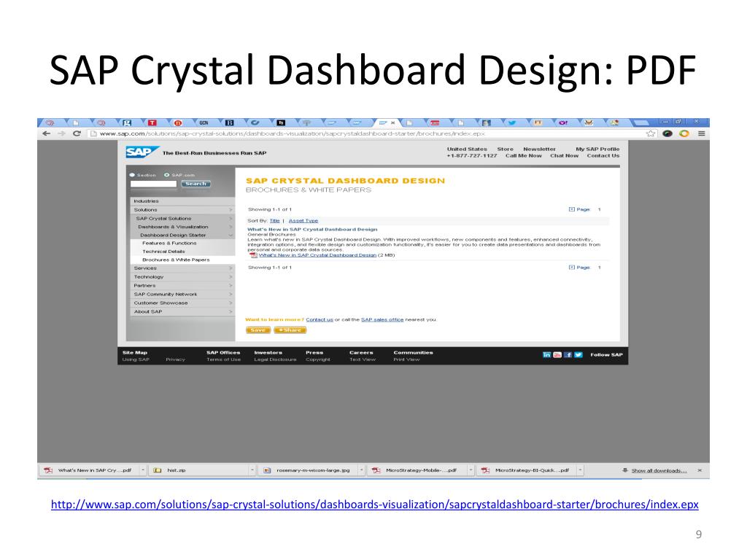This screenshot has width=747, height=560.
Task: Open SAP YouTube icon in footer
Action: pyautogui.click(x=557, y=355)
